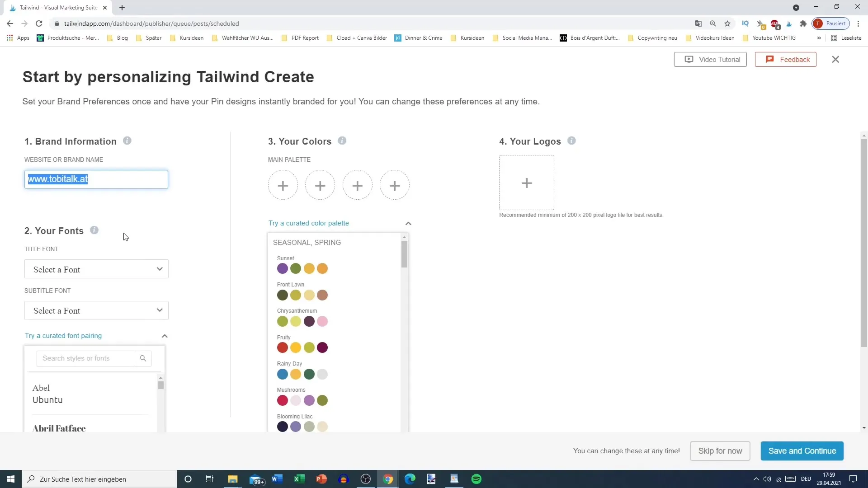This screenshot has width=868, height=488.
Task: Select the Rainy Day palette blue swatch
Action: [x=283, y=374]
